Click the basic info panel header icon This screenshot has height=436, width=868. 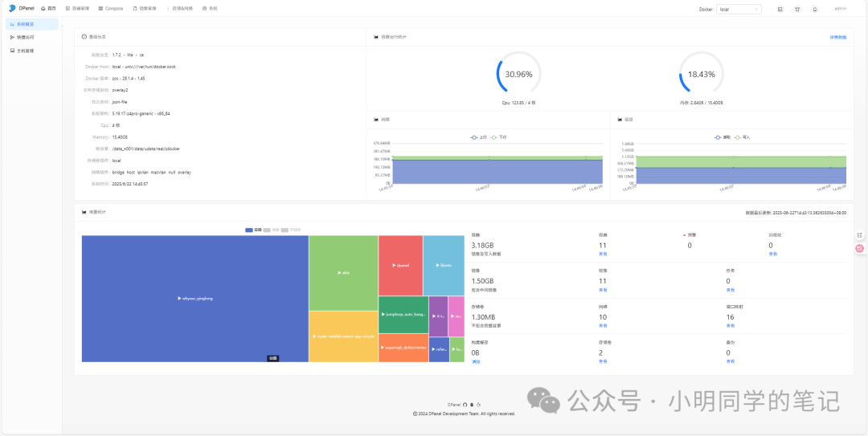tap(84, 37)
